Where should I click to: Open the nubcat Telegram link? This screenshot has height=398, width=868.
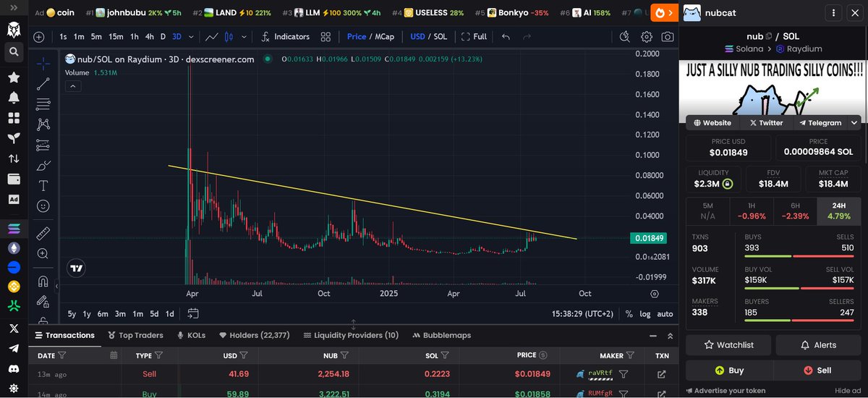point(820,123)
